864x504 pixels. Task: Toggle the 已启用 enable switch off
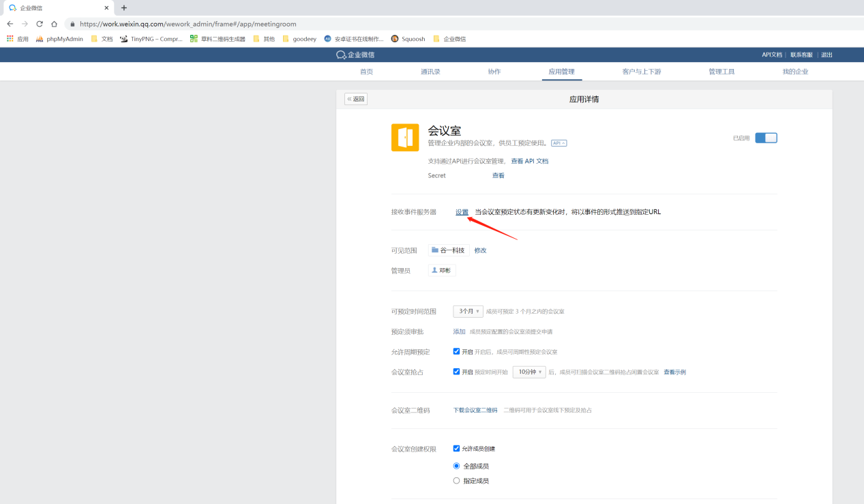[766, 137]
